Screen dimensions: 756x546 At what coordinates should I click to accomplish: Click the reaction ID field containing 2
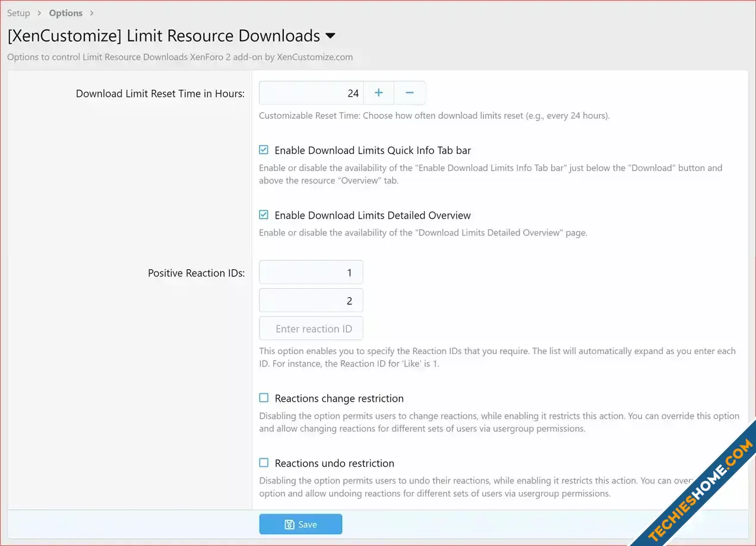(311, 301)
